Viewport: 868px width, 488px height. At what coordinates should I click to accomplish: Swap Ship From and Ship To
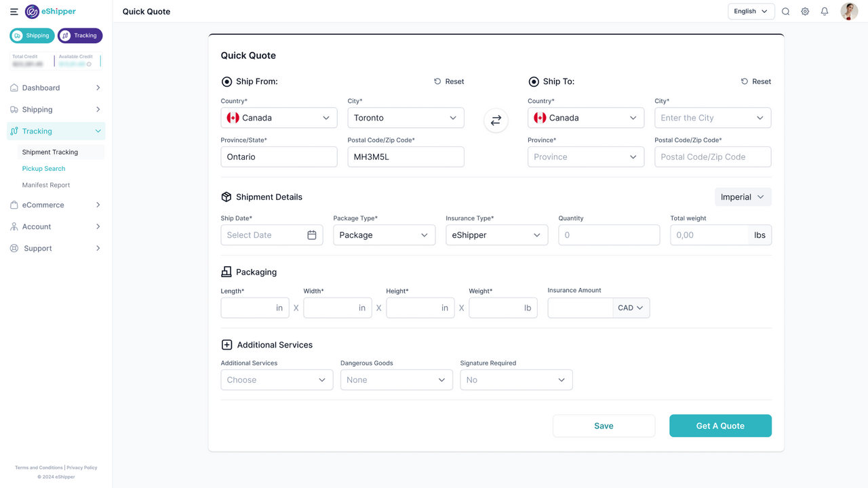tap(496, 120)
